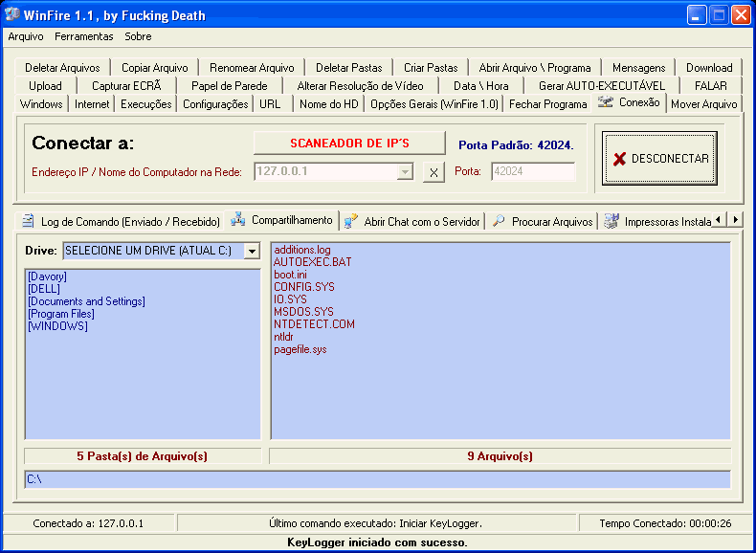Open the Ferramentas menu
Viewport: 756px width, 553px height.
click(x=83, y=36)
